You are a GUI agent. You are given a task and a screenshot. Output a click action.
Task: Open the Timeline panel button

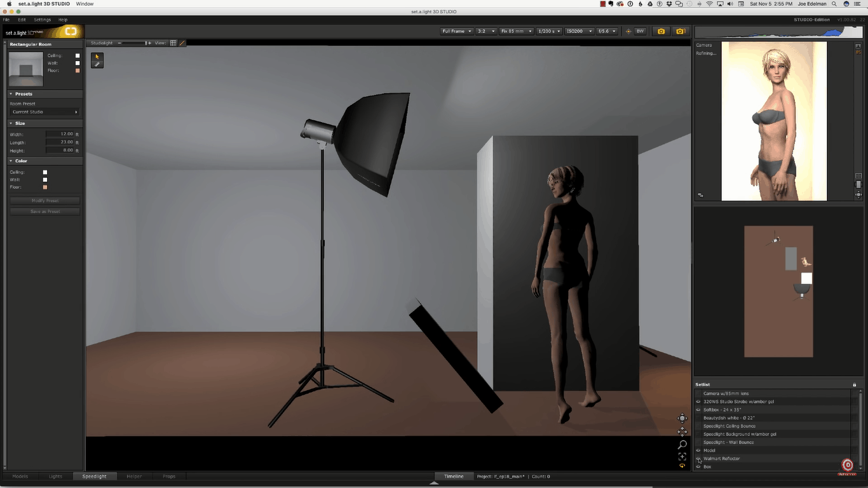click(x=454, y=476)
